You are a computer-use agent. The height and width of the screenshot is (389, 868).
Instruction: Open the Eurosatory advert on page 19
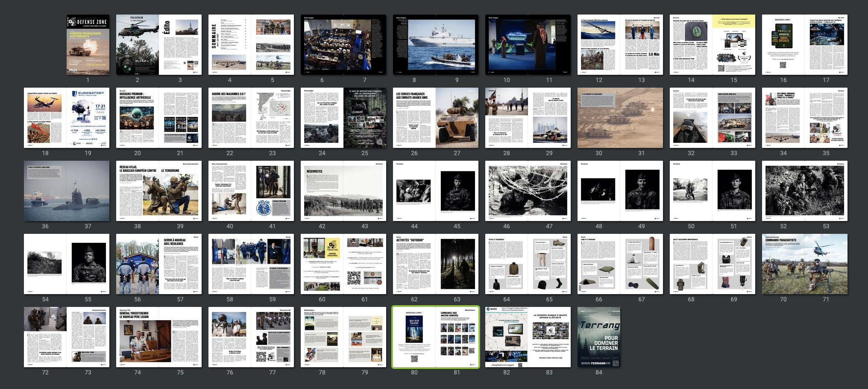88,118
